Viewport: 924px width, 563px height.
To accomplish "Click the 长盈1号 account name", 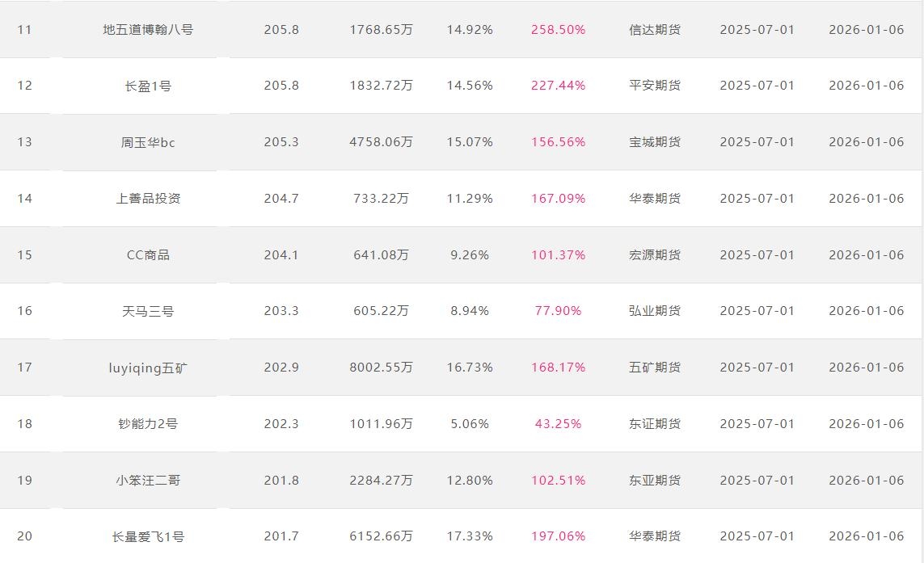I will click(x=148, y=86).
